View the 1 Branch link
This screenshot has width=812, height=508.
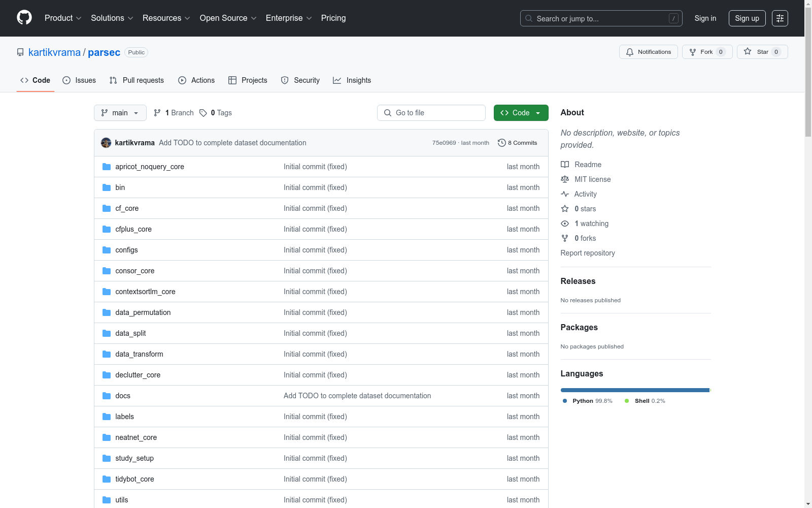(x=174, y=113)
